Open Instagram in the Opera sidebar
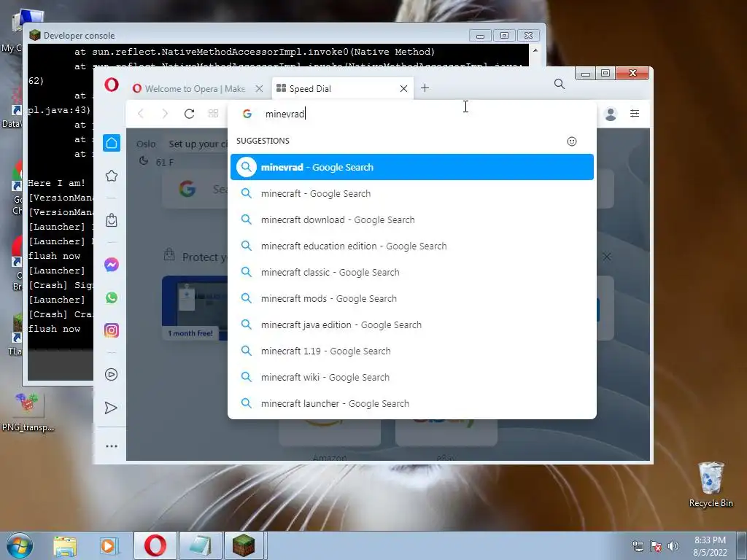 [x=112, y=330]
